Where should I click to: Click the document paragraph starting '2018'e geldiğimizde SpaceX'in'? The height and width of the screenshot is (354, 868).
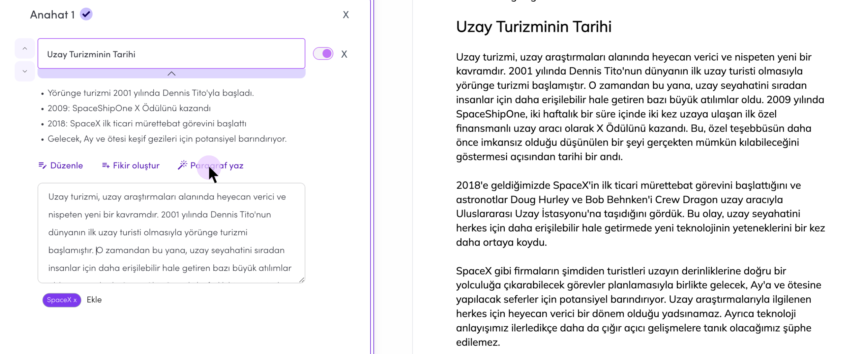click(x=640, y=214)
